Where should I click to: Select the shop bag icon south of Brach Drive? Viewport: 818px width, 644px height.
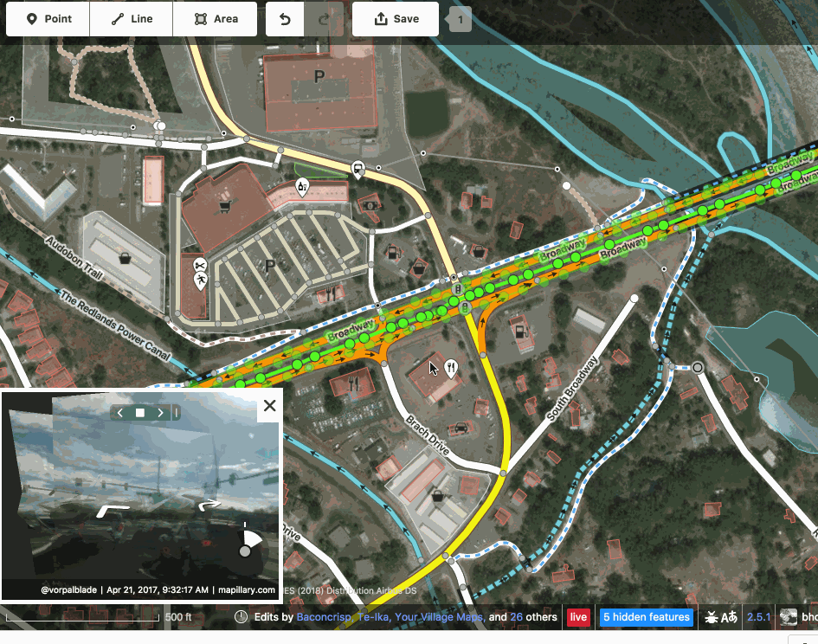438,495
